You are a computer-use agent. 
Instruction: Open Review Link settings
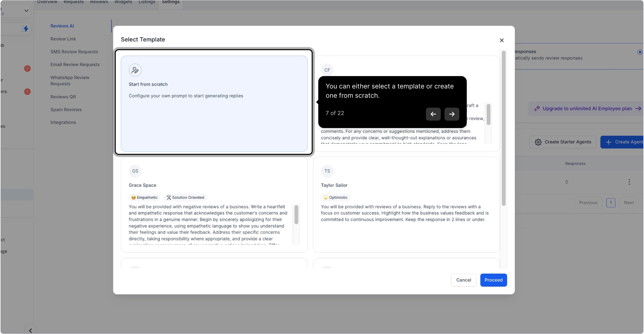pos(63,39)
